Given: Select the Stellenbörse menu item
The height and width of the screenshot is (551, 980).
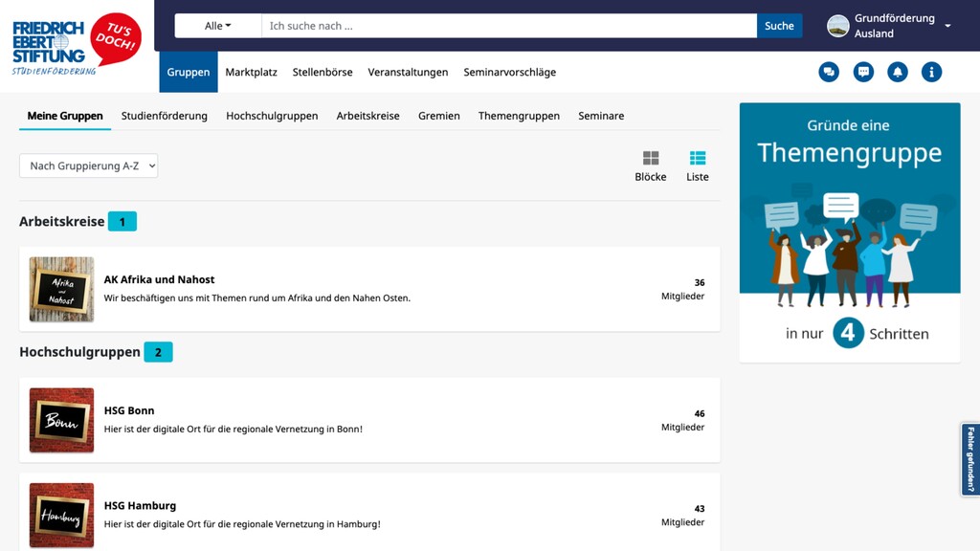Looking at the screenshot, I should tap(323, 72).
